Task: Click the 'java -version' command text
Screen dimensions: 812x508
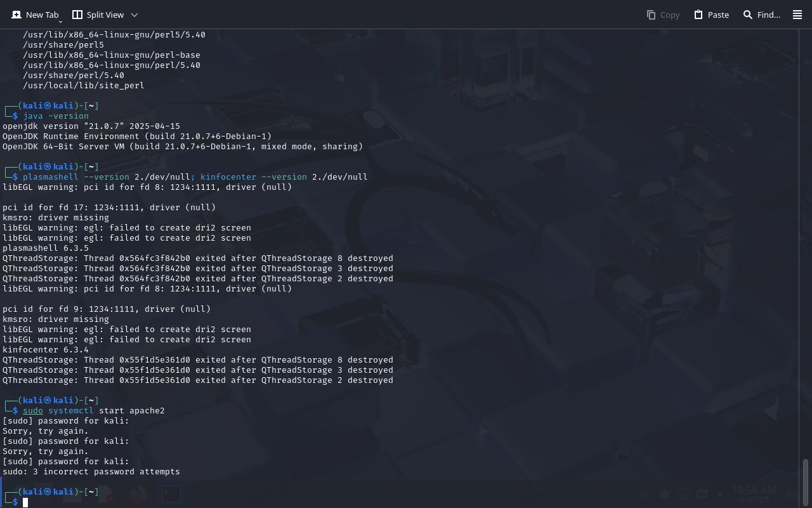Action: pyautogui.click(x=56, y=116)
